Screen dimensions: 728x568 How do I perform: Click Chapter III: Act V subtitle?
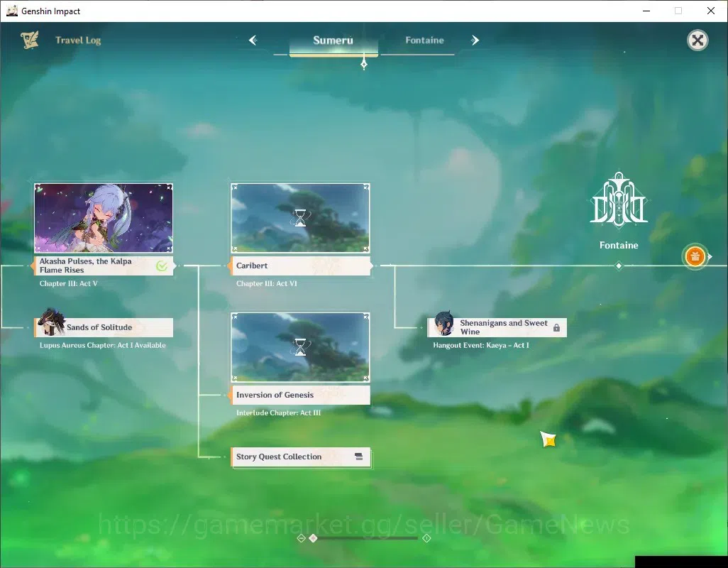pos(68,283)
